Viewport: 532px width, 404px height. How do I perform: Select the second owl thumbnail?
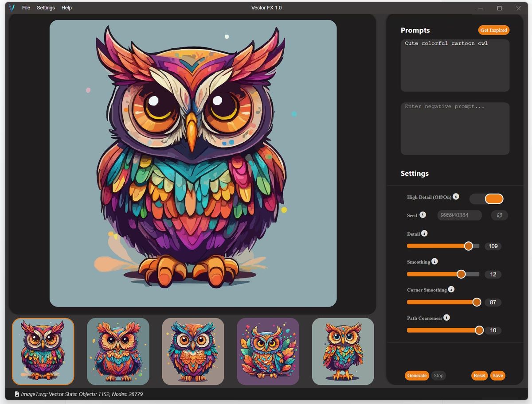[x=118, y=352]
